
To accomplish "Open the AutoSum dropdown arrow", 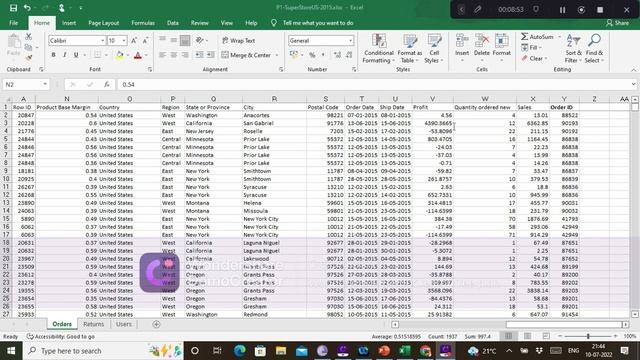I will pos(560,37).
